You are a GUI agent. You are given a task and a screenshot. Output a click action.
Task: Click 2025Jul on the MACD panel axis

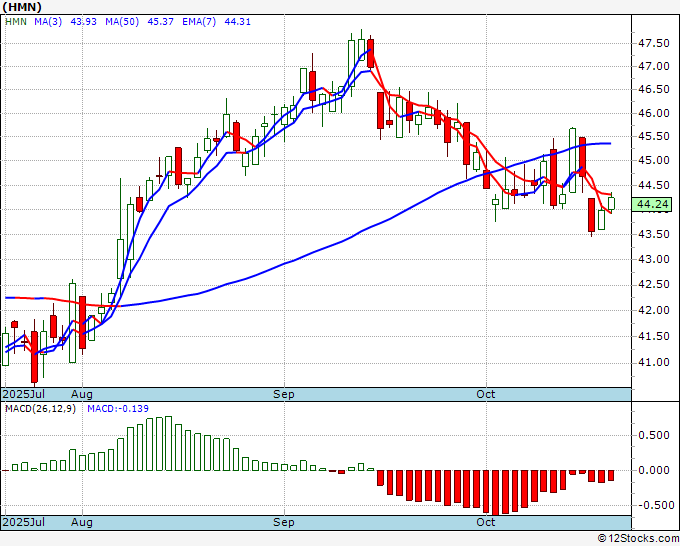click(x=23, y=522)
